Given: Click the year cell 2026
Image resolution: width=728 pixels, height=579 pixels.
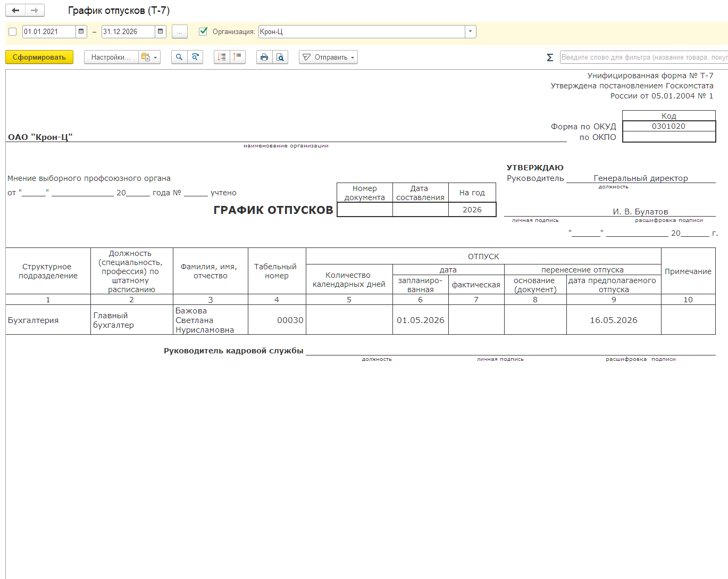Looking at the screenshot, I should click(x=472, y=210).
